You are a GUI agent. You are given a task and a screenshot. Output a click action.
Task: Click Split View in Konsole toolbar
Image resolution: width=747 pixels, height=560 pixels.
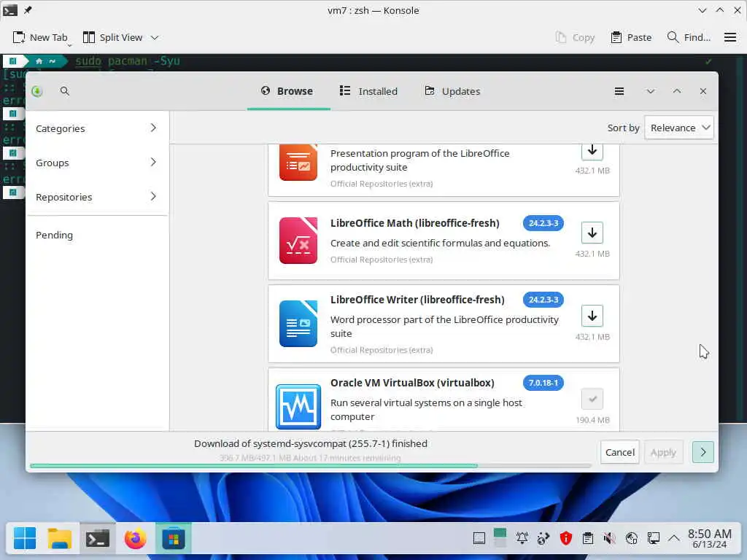click(x=113, y=37)
